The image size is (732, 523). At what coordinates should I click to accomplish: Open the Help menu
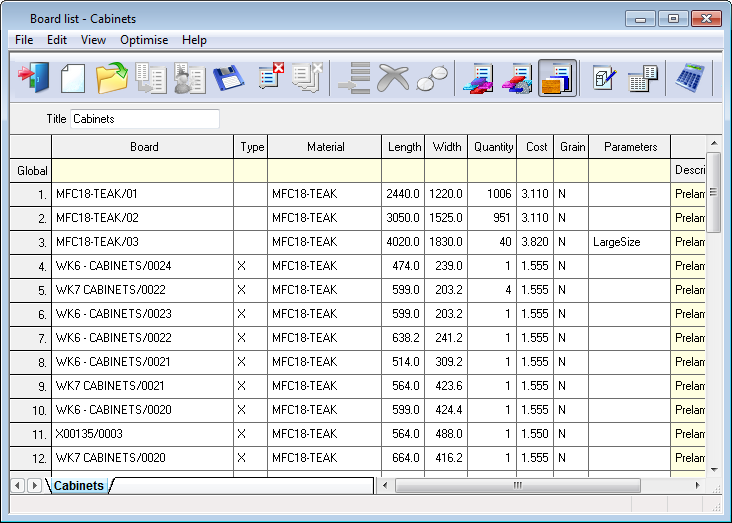[194, 40]
